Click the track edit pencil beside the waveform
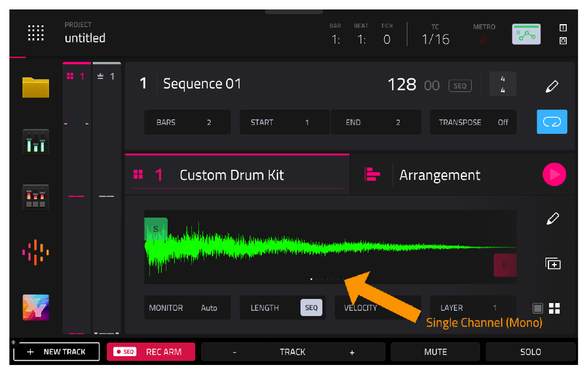 (553, 218)
